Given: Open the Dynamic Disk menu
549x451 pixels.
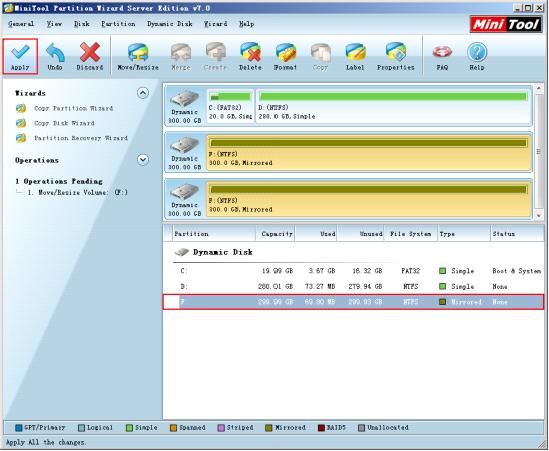Looking at the screenshot, I should (170, 24).
